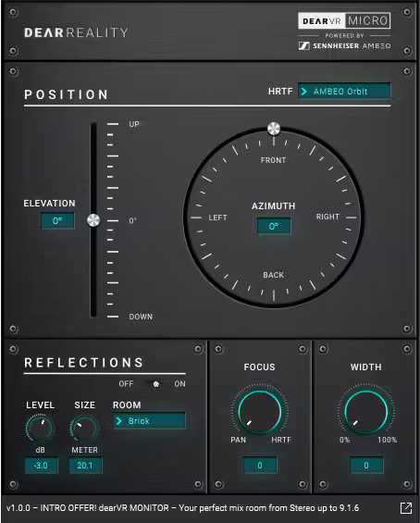This screenshot has height=523, width=420.
Task: Click the REFLECTIONS section heading
Action: [x=83, y=363]
